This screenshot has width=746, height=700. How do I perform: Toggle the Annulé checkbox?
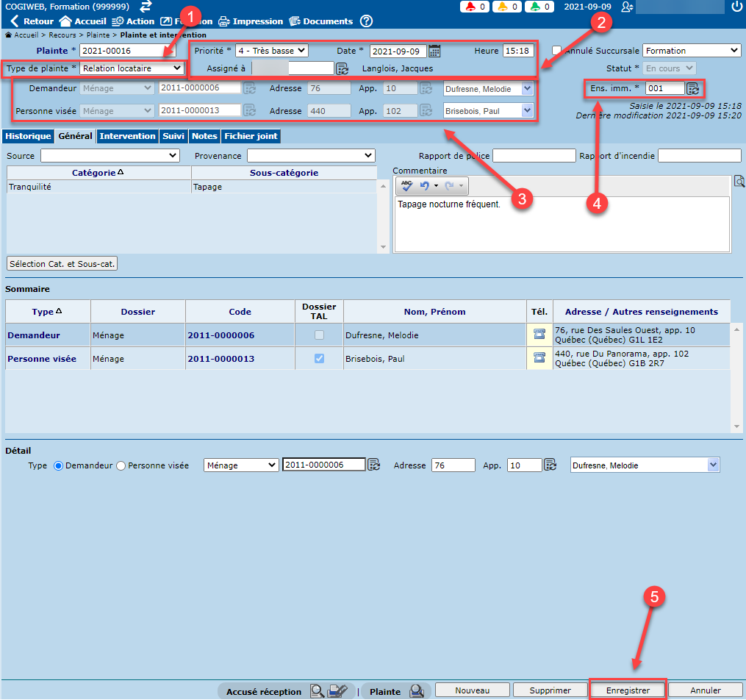tap(557, 51)
